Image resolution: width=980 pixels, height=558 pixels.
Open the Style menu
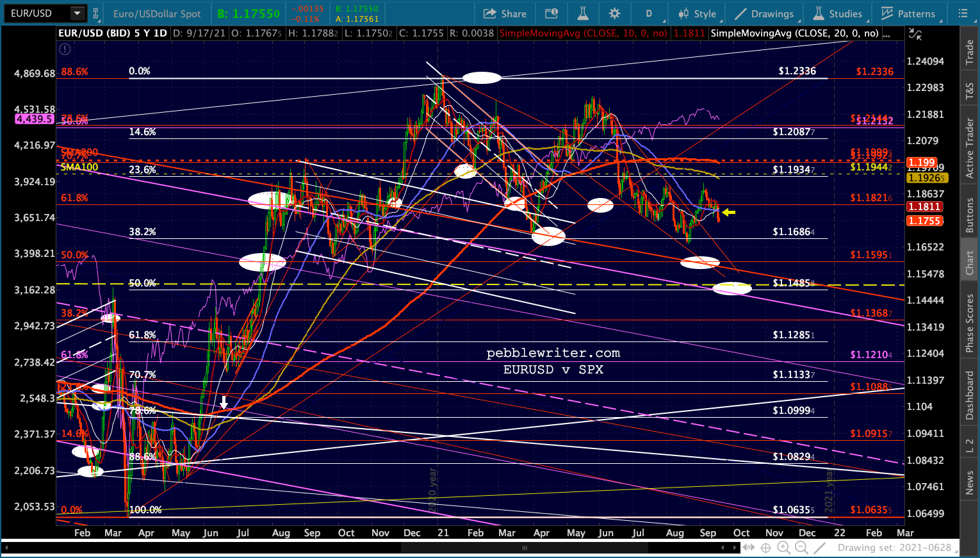pos(697,13)
